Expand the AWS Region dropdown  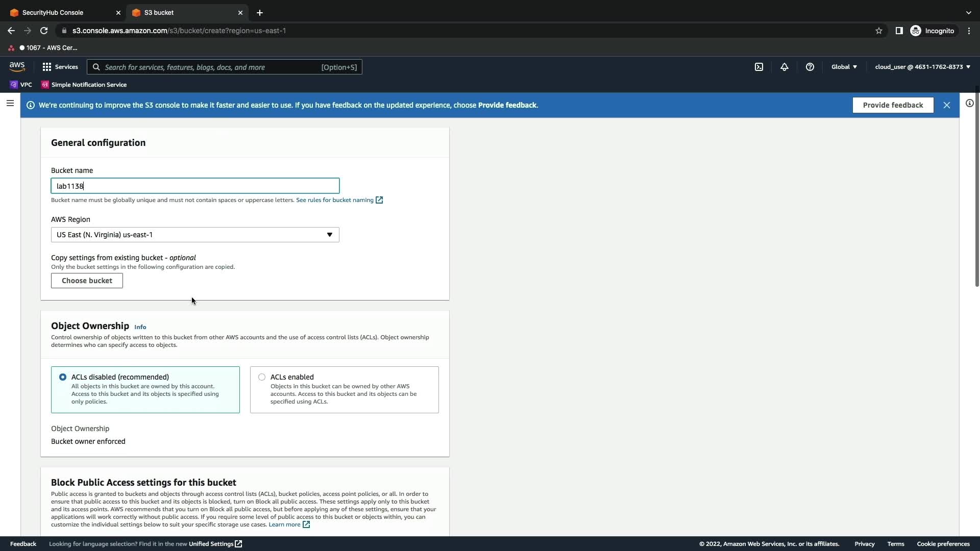pos(195,235)
